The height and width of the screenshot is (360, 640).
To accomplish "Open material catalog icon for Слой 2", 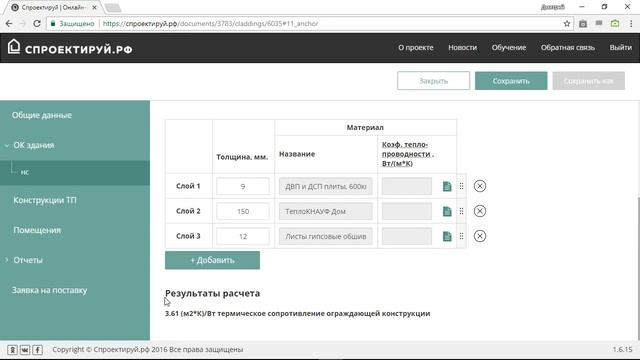I will pyautogui.click(x=447, y=211).
